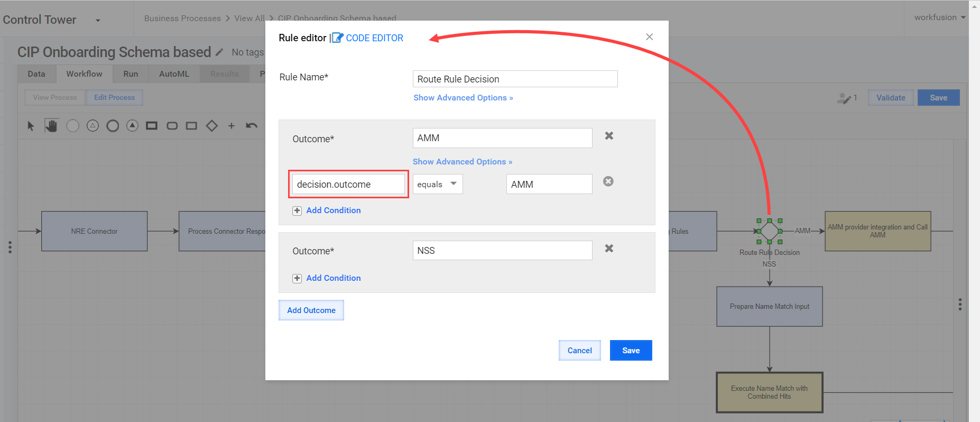The height and width of the screenshot is (422, 980).
Task: Edit the AMM outcome name field
Action: click(502, 138)
